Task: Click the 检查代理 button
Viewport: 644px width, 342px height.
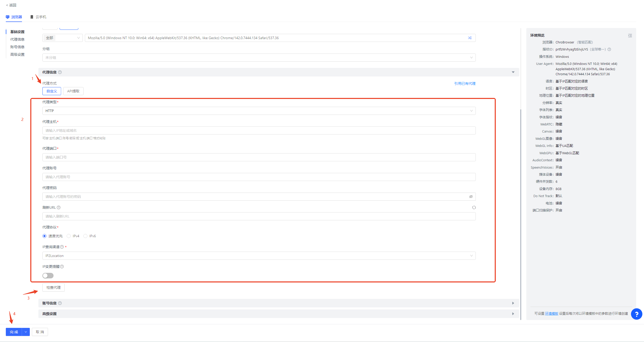Action: click(x=54, y=287)
